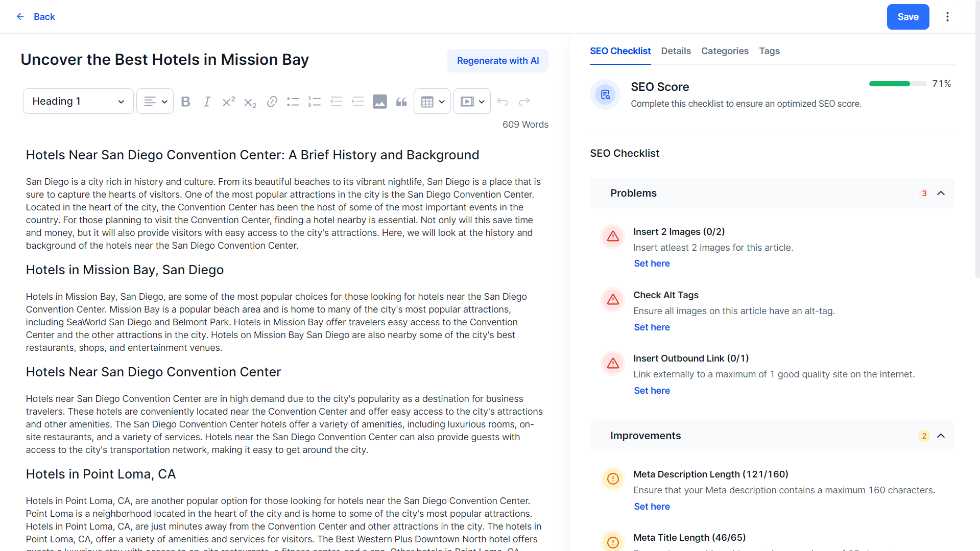Viewport: 980px width, 551px height.
Task: Click the 'SEO Score' heading text
Action: tap(660, 87)
